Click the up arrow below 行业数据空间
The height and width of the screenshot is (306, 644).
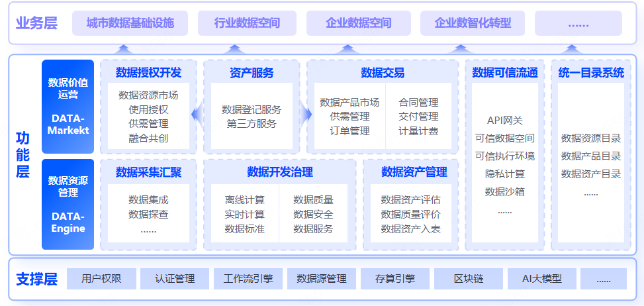tap(233, 48)
